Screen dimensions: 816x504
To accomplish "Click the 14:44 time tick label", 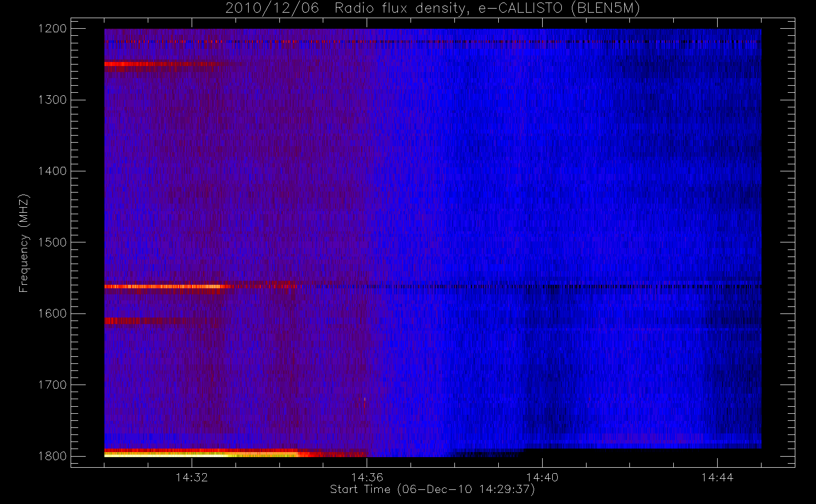I will 717,477.
